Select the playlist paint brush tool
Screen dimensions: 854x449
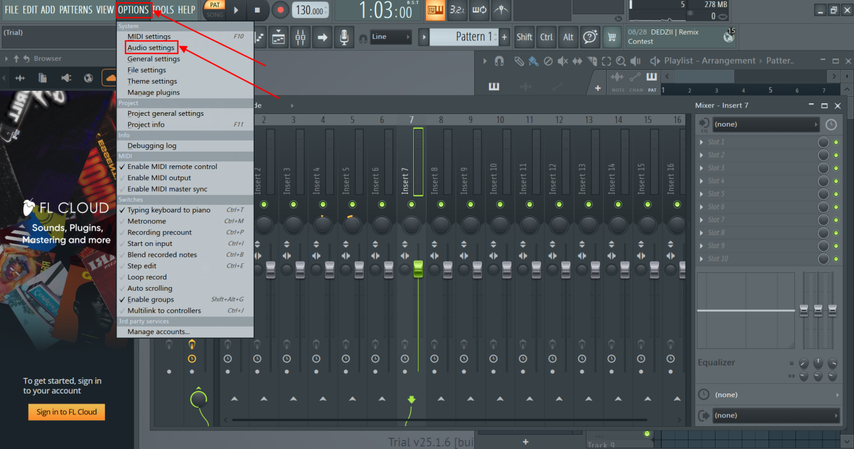click(533, 61)
